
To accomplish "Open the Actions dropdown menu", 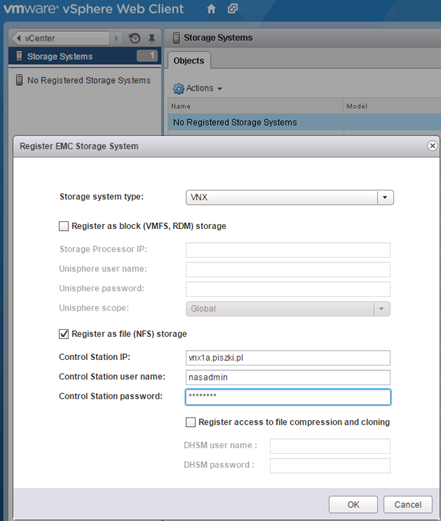I will pos(197,88).
